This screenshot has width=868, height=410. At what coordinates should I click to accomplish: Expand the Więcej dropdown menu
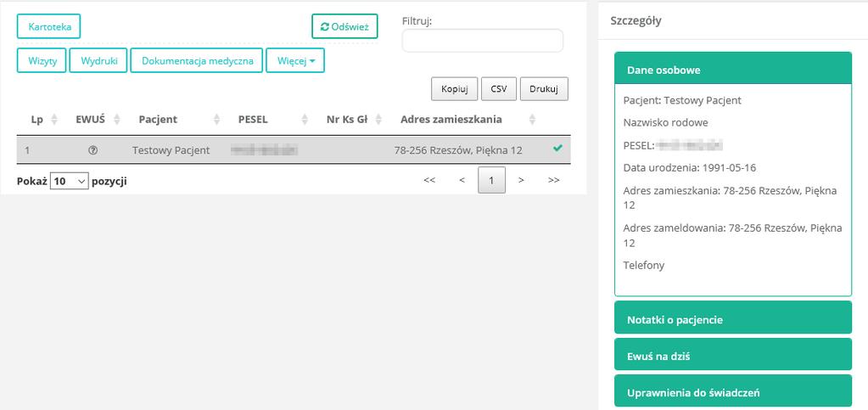point(295,61)
